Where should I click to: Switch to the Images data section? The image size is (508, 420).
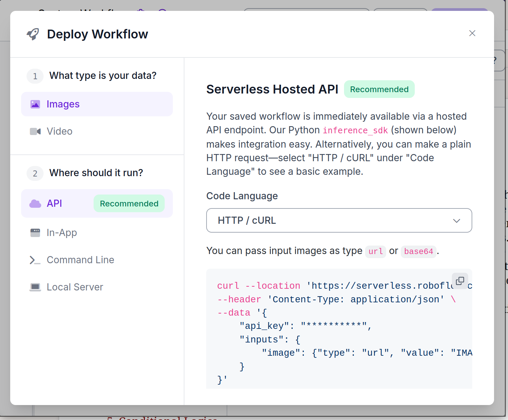click(x=63, y=104)
